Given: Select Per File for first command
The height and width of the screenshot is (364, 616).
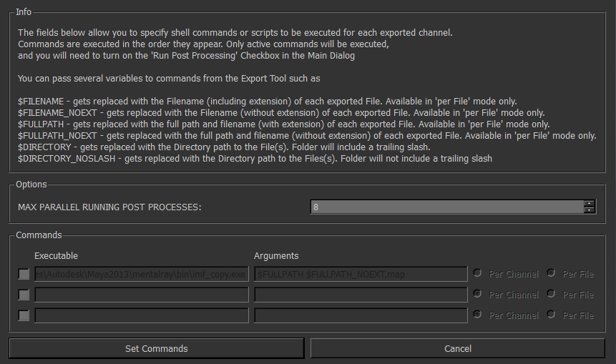Looking at the screenshot, I should [551, 273].
